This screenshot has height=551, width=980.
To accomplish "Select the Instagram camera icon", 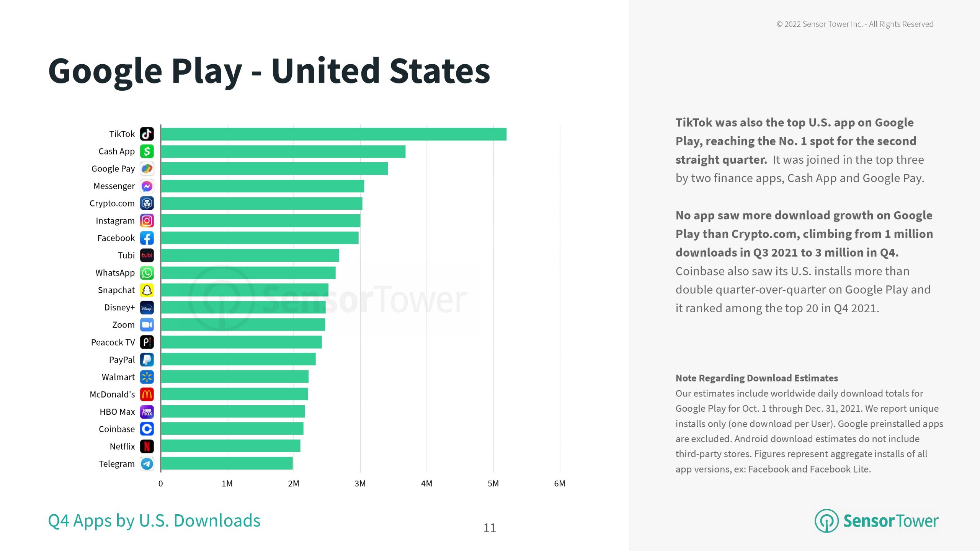I will [147, 221].
